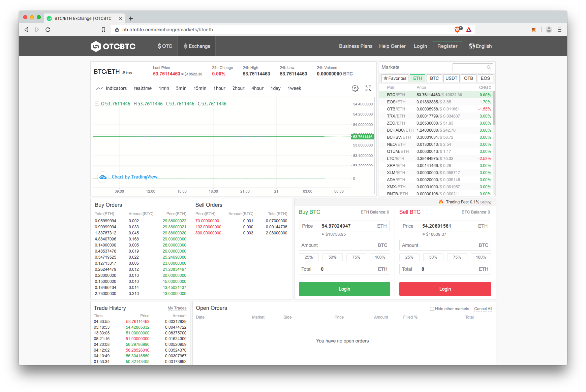The height and width of the screenshot is (392, 586).
Task: Click the Buy BTC Amount field
Action: coord(344,245)
